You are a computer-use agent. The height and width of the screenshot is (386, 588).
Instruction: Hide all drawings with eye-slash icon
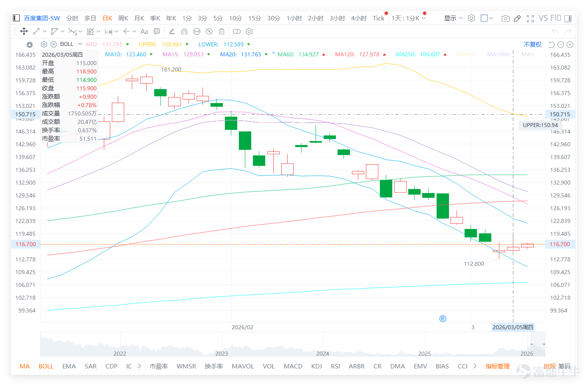pyautogui.click(x=209, y=32)
